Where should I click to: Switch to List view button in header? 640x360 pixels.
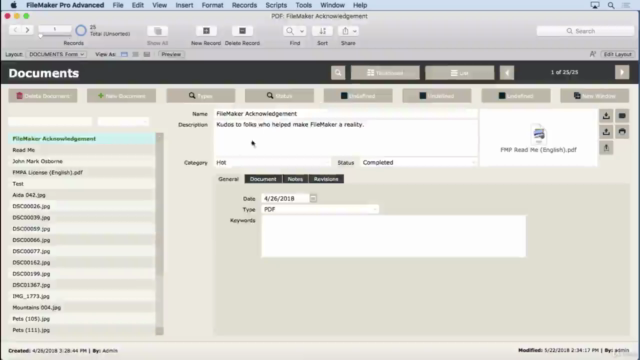(460, 73)
